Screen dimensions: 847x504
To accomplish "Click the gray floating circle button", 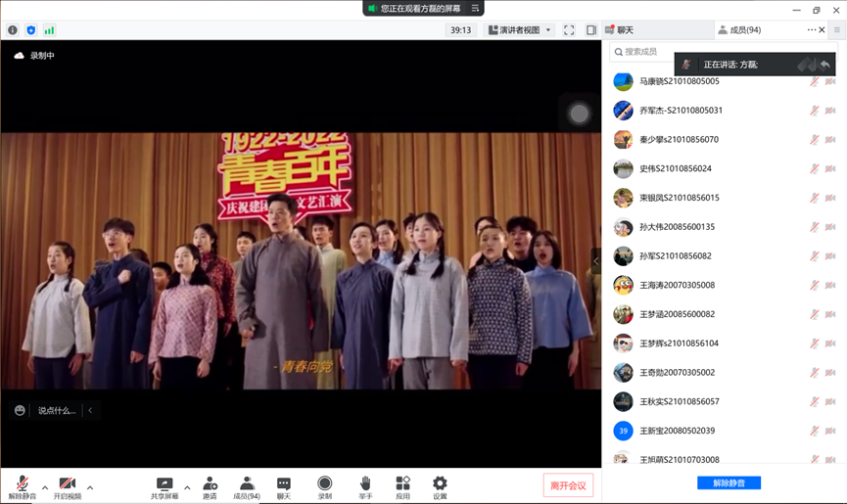I will (x=579, y=114).
